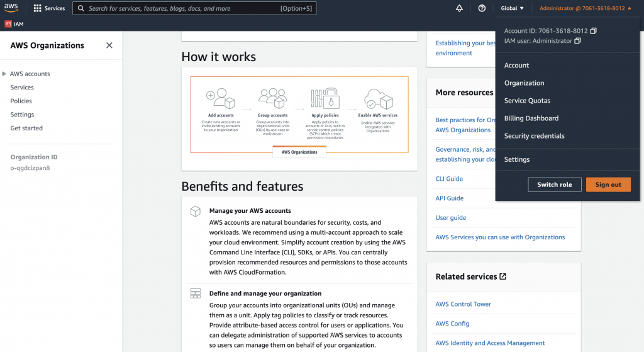
Task: Click the Sign out button
Action: 608,185
